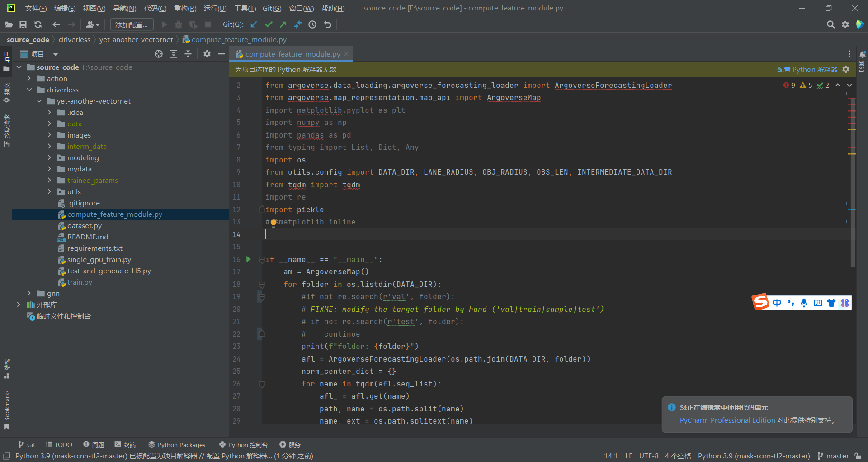Collapse the yet-another-vectornet folder
The image size is (868, 462).
pos(39,101)
